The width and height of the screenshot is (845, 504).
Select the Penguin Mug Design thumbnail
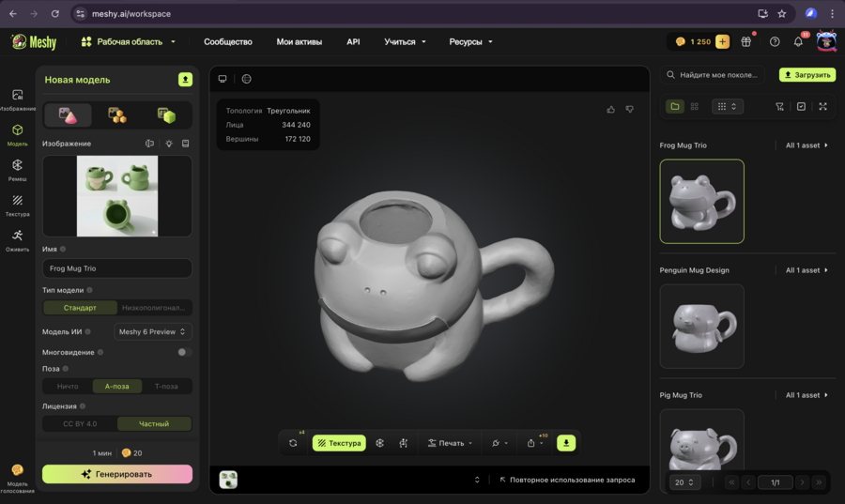pyautogui.click(x=701, y=326)
